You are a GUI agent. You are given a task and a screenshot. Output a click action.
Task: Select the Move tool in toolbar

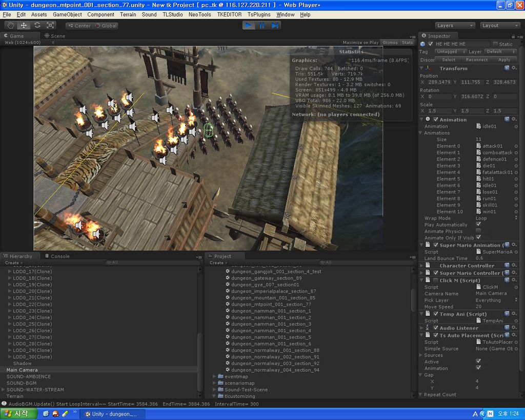[x=24, y=26]
